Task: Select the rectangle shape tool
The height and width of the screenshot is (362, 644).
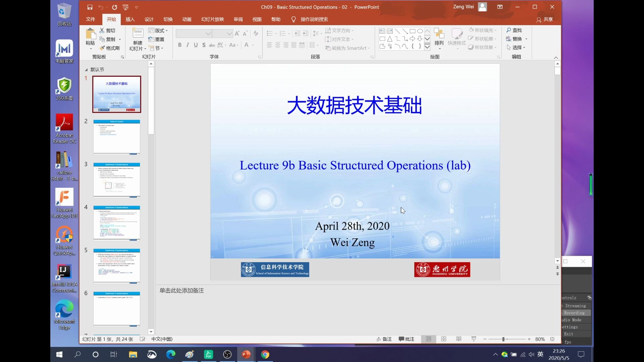Action: pyautogui.click(x=413, y=31)
